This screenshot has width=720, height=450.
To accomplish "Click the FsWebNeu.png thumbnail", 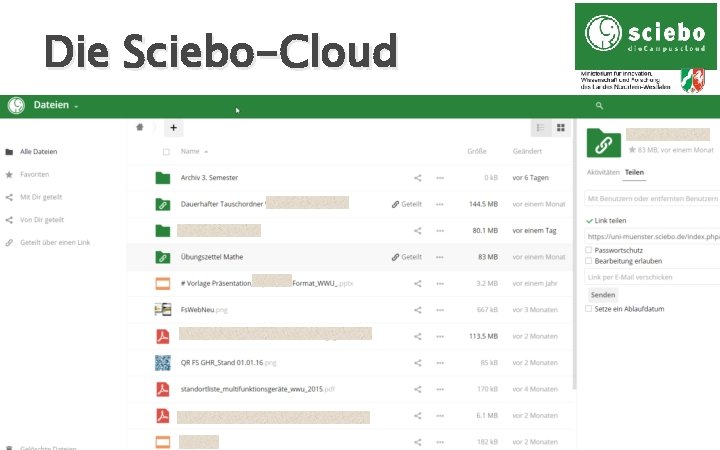I will (163, 309).
